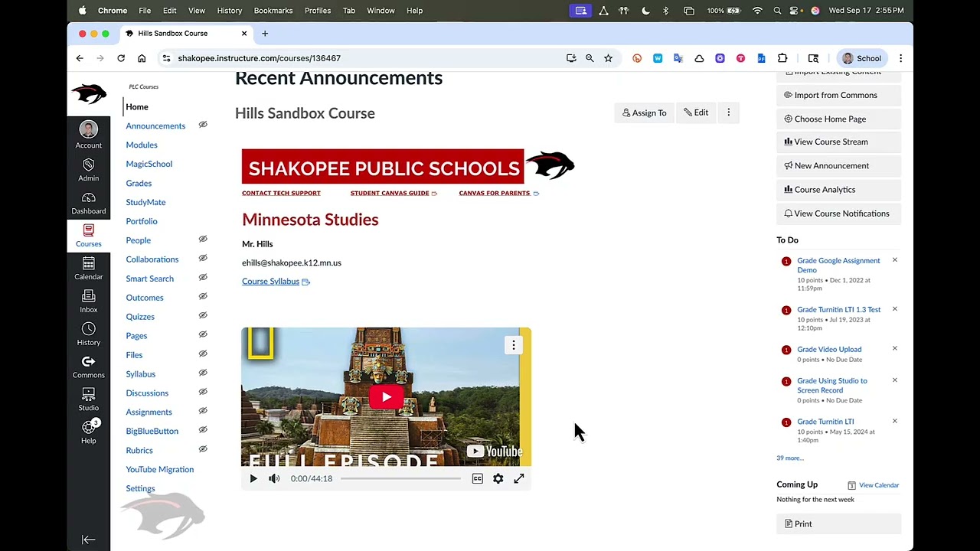Open Contact Tech Support link
The image size is (980, 551).
[x=281, y=193]
